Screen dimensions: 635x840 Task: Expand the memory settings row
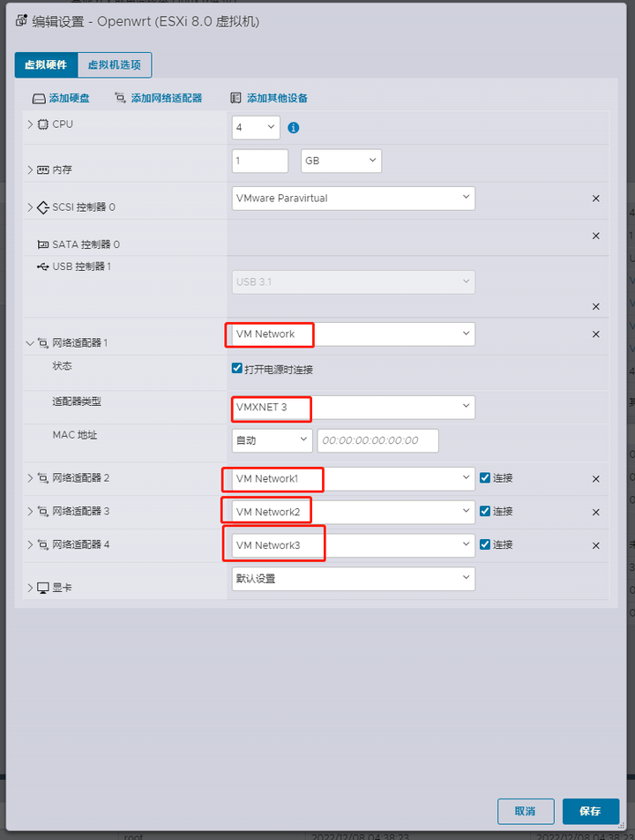tap(30, 169)
